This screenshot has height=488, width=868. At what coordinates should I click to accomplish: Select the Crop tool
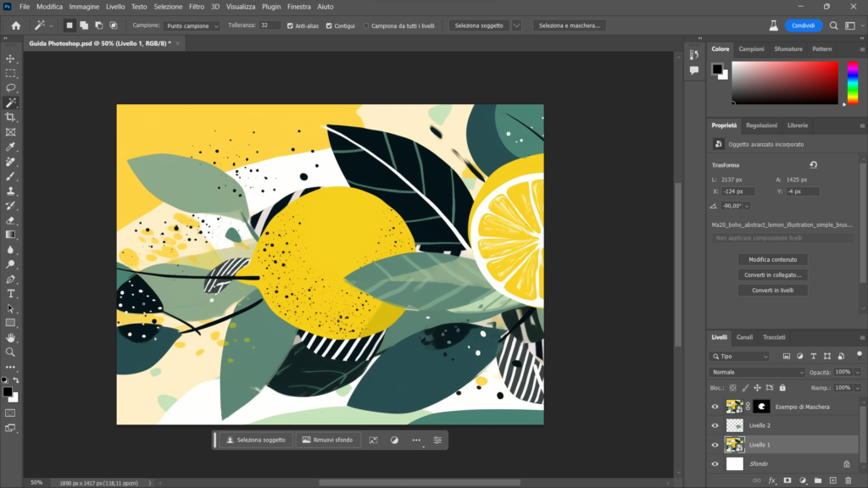[x=11, y=117]
